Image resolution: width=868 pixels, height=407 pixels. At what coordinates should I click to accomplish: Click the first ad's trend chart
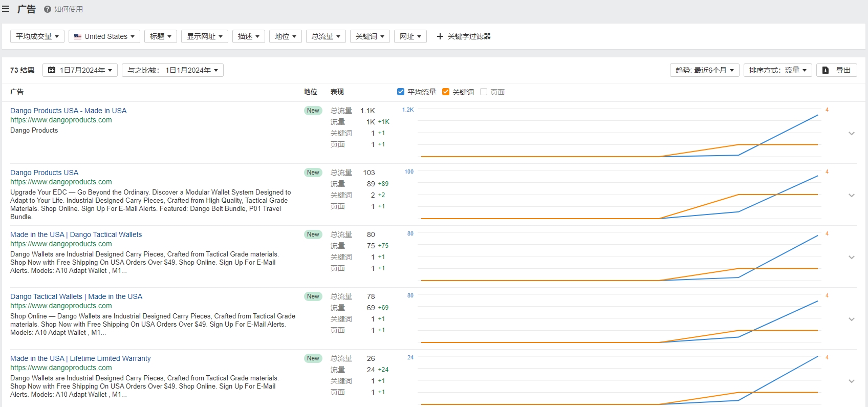coord(619,134)
